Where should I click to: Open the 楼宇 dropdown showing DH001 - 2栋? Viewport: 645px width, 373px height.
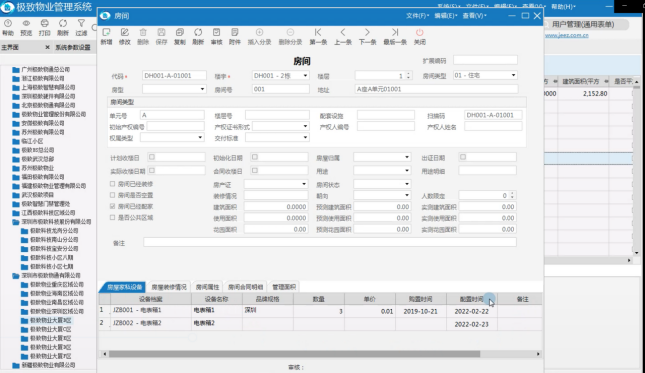tap(305, 76)
